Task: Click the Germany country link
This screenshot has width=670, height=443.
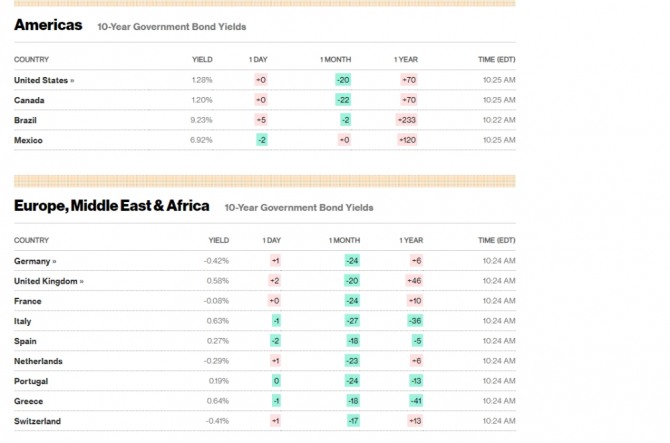Action: (35, 261)
